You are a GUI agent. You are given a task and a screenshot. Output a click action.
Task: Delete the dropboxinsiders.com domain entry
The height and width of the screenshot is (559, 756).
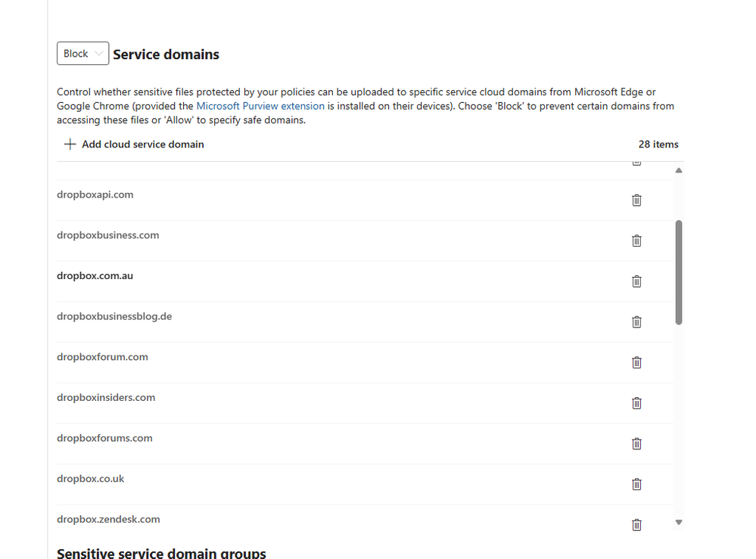(636, 403)
